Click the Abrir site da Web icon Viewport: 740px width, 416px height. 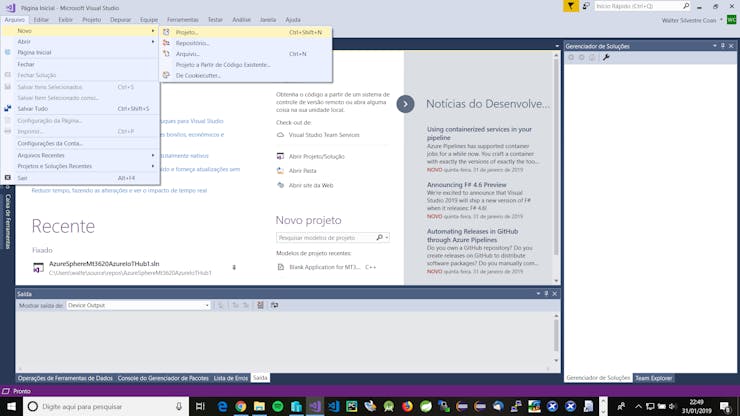pos(280,185)
